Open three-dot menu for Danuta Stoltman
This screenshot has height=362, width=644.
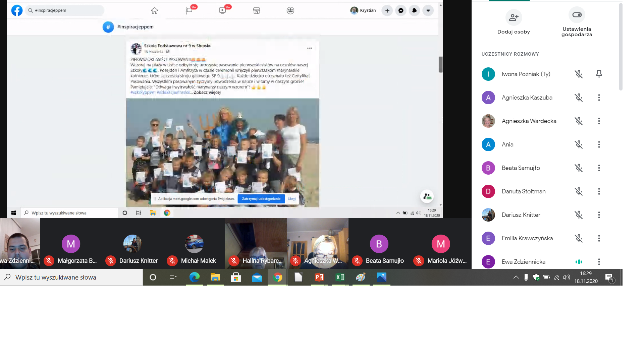(x=599, y=191)
